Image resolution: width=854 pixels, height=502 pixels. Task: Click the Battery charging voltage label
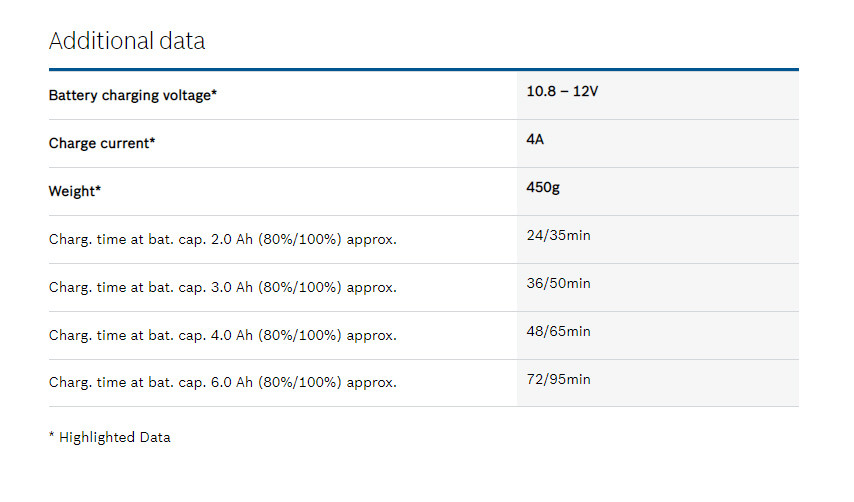[x=130, y=96]
